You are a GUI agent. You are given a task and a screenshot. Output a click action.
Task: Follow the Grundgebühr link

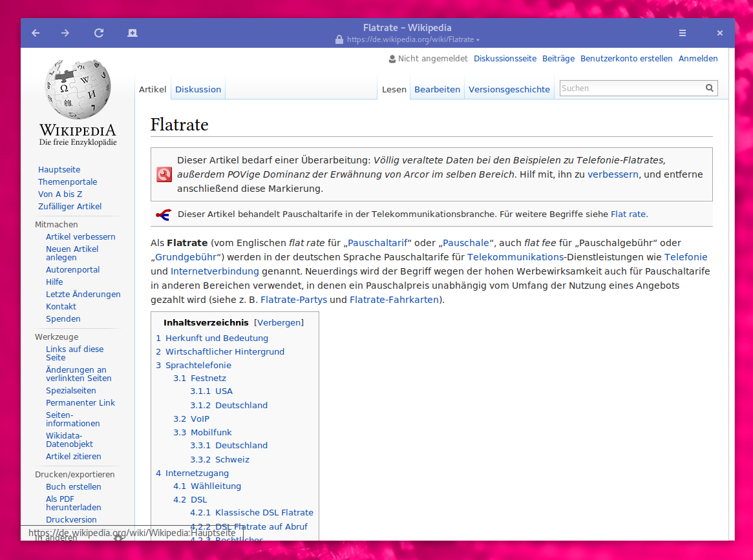tap(186, 257)
